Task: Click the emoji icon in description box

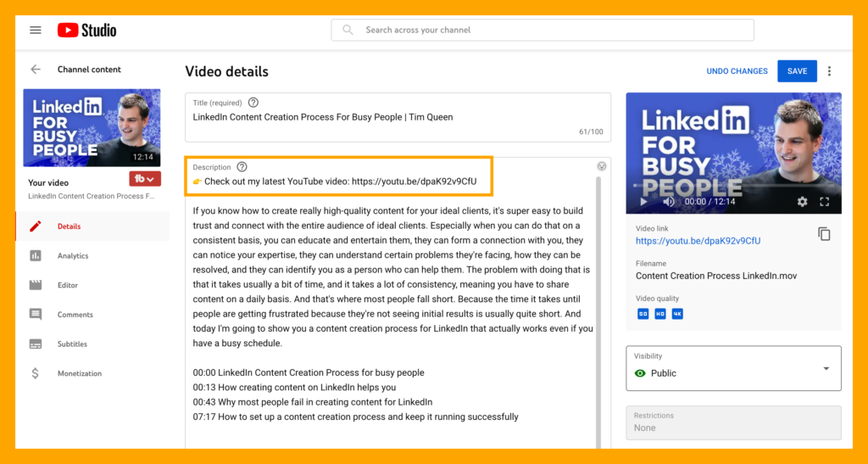Action: [x=602, y=166]
